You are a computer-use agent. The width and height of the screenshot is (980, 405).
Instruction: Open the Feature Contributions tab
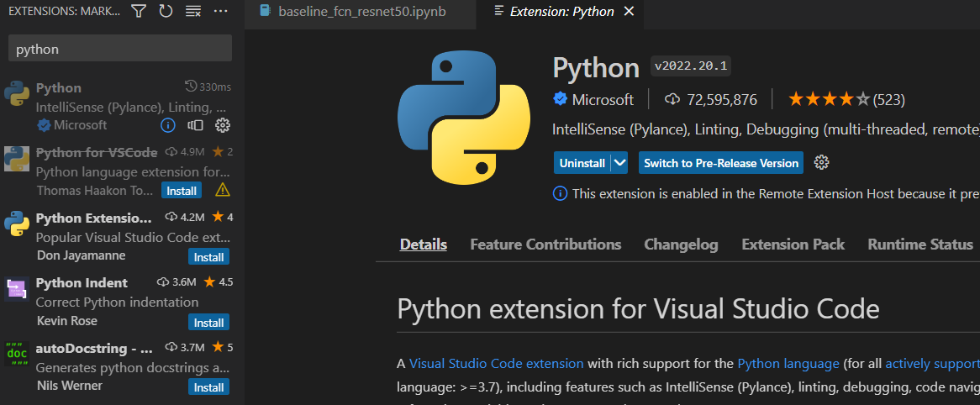tap(545, 245)
